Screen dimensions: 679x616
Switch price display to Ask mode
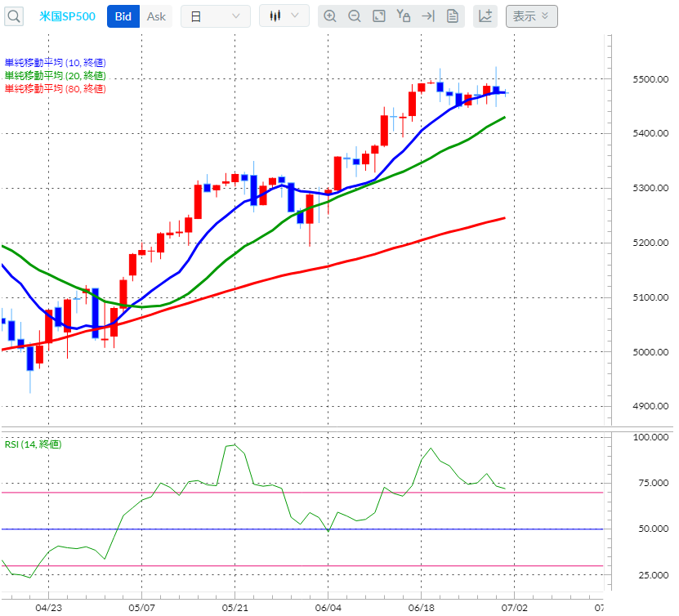pyautogui.click(x=156, y=16)
